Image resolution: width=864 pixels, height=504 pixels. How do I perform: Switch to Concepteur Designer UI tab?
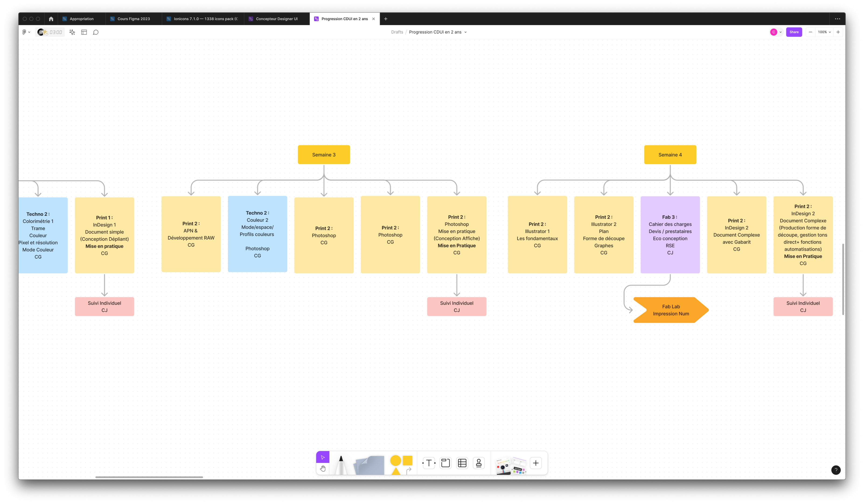coord(276,19)
